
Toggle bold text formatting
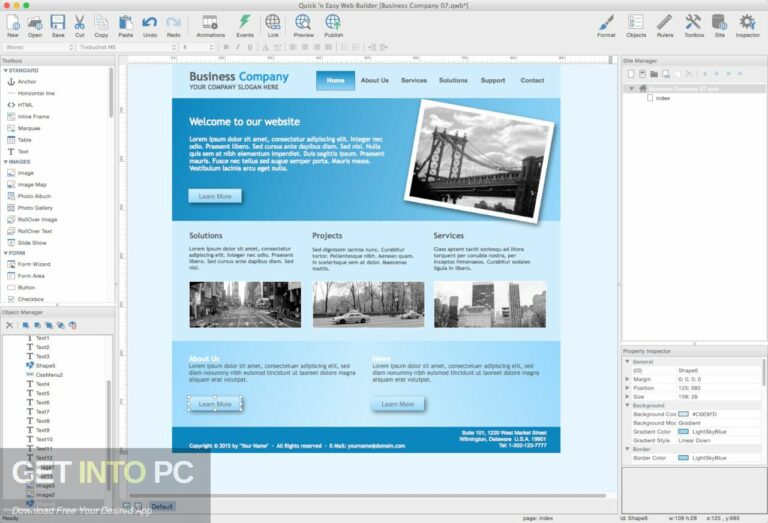[226, 48]
